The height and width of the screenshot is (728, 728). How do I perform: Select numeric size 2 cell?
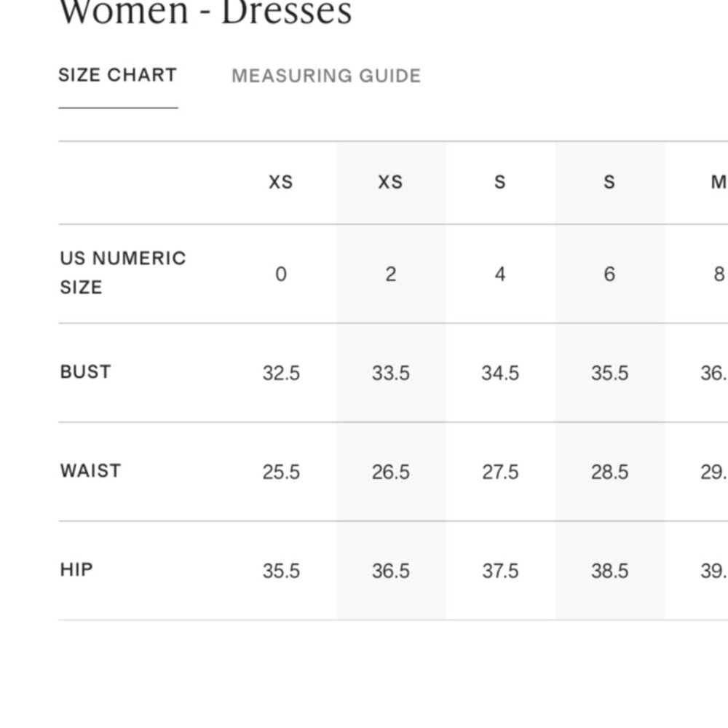pos(390,274)
